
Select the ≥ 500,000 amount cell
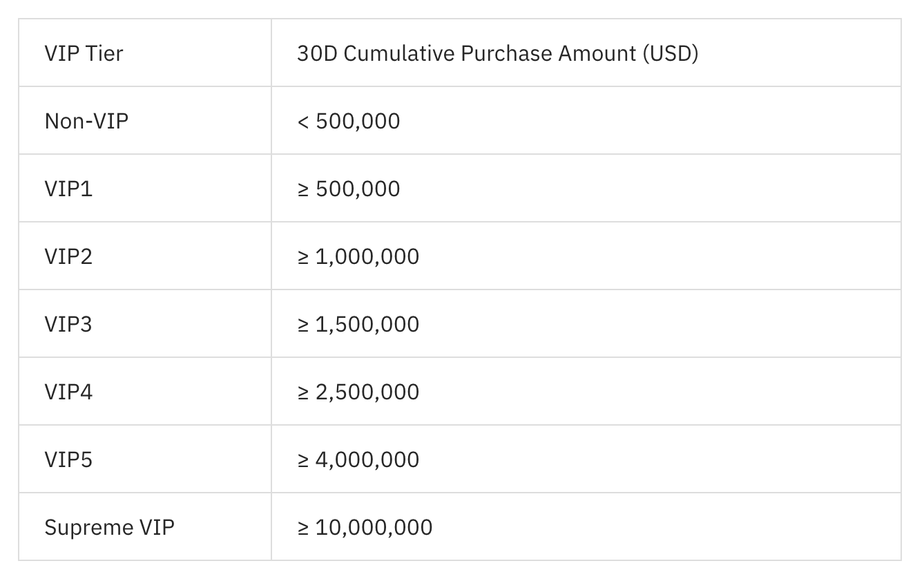point(586,189)
